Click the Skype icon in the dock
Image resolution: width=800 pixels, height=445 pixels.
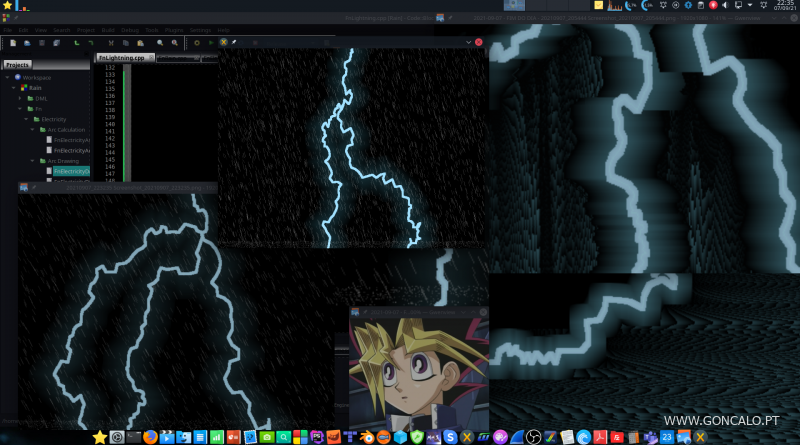pyautogui.click(x=450, y=437)
